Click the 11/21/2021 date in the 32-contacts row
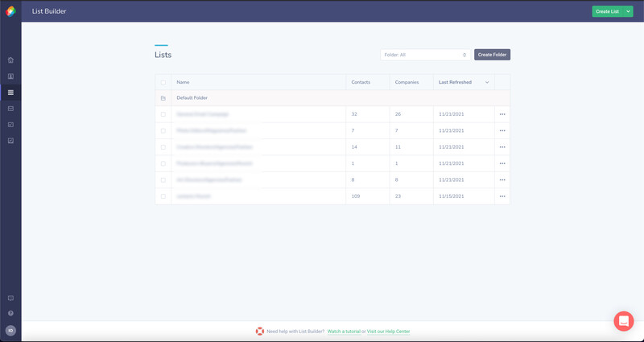 pyautogui.click(x=451, y=114)
